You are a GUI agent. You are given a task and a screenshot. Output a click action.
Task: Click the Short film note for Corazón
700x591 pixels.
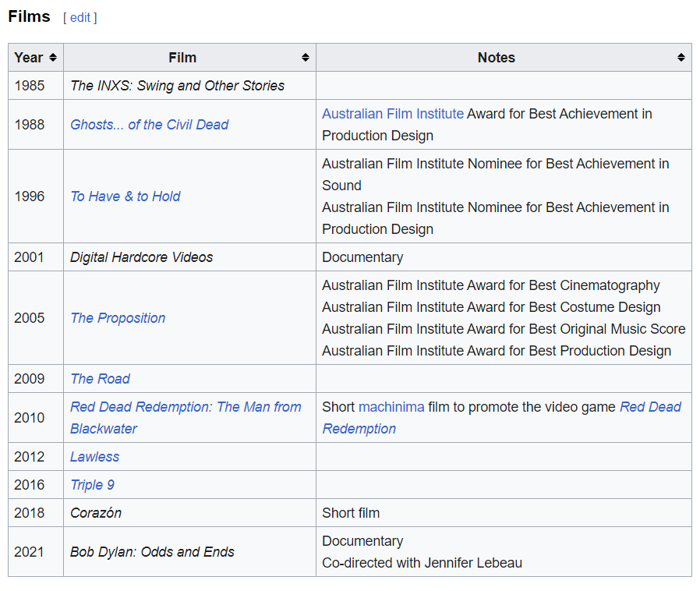click(x=351, y=513)
